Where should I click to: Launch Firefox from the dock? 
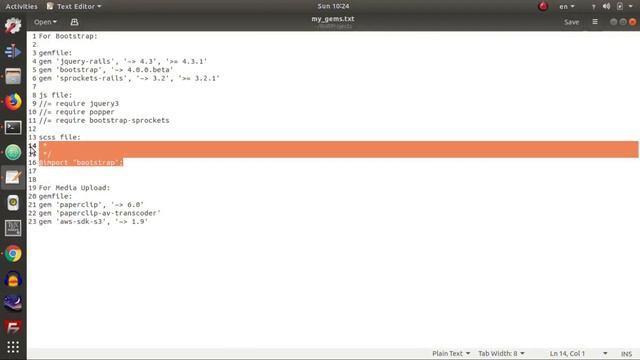(13, 102)
